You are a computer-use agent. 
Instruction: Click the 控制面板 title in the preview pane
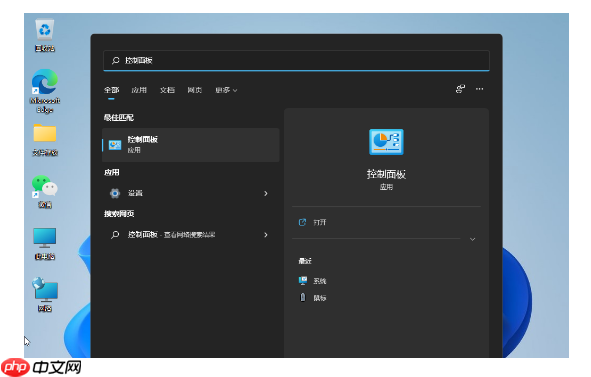(x=386, y=174)
